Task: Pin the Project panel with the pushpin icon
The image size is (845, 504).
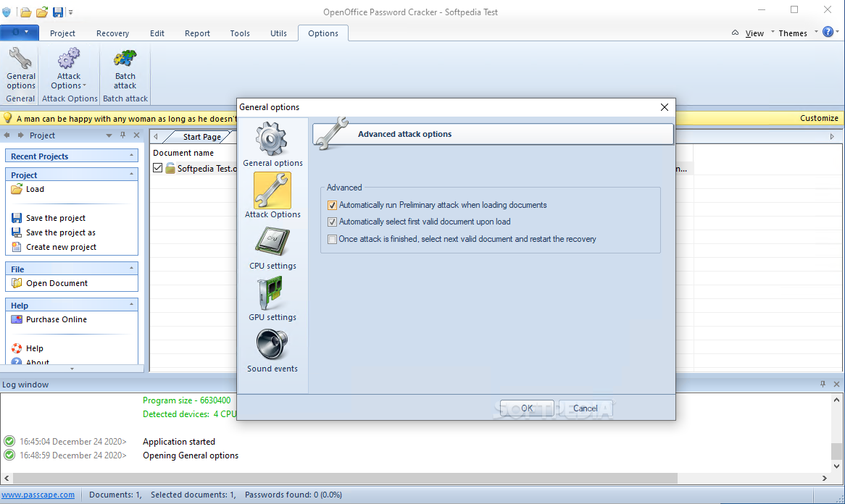Action: [123, 135]
